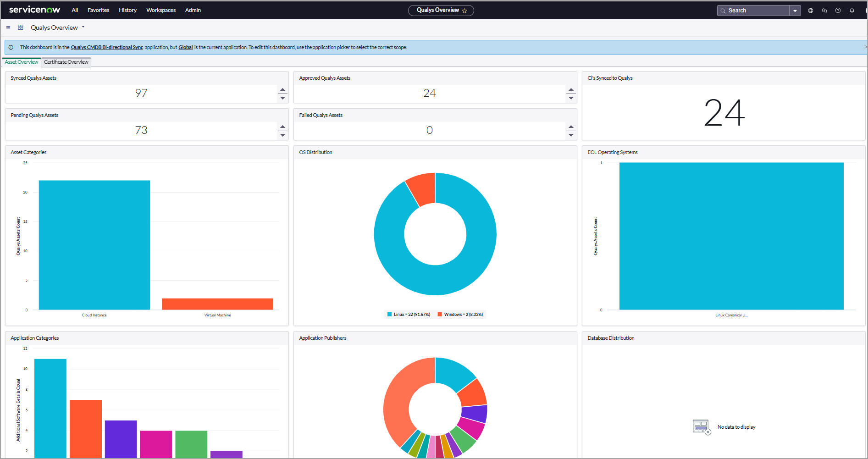Click the Virtual Machine bar
868x459 pixels.
217,304
